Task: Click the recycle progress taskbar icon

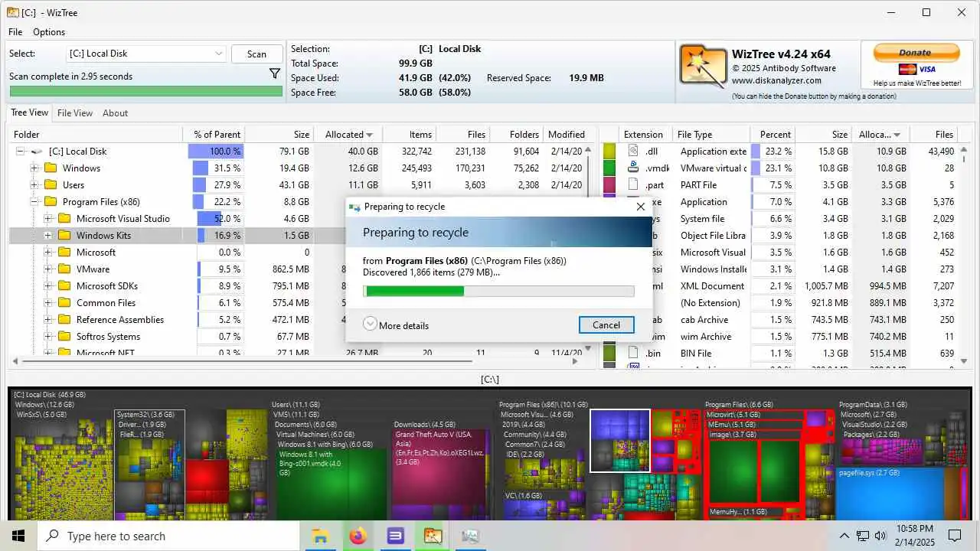Action: [x=470, y=536]
